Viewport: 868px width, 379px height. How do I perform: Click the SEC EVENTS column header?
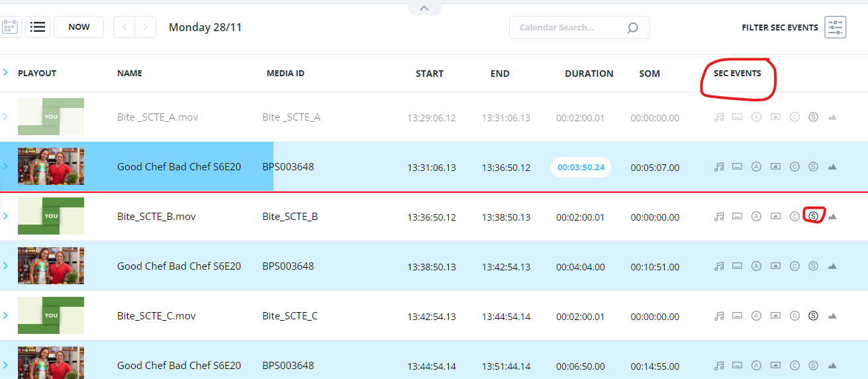point(737,74)
